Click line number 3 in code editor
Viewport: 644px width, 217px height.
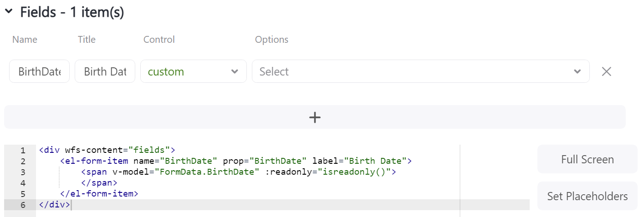(x=23, y=172)
